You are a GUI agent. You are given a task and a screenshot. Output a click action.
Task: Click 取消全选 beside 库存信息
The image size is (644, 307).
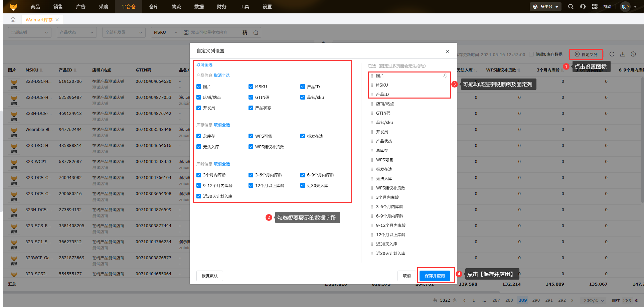(222, 125)
